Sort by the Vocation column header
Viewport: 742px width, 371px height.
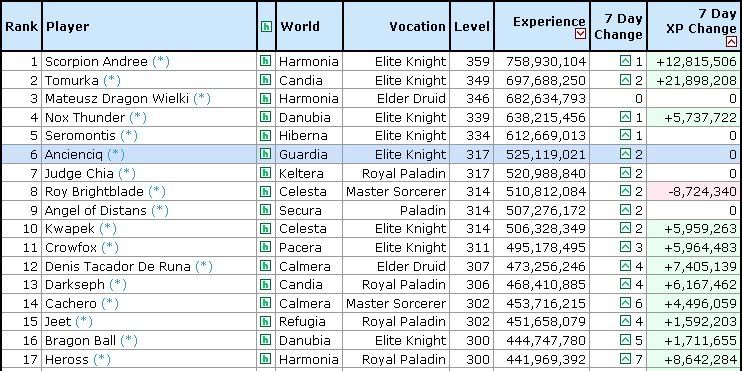(x=417, y=26)
